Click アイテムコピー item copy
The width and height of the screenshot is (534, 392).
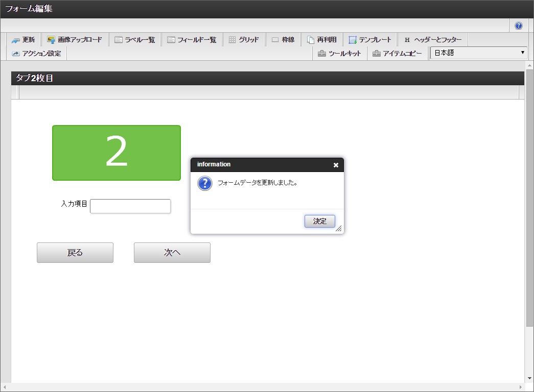[398, 54]
